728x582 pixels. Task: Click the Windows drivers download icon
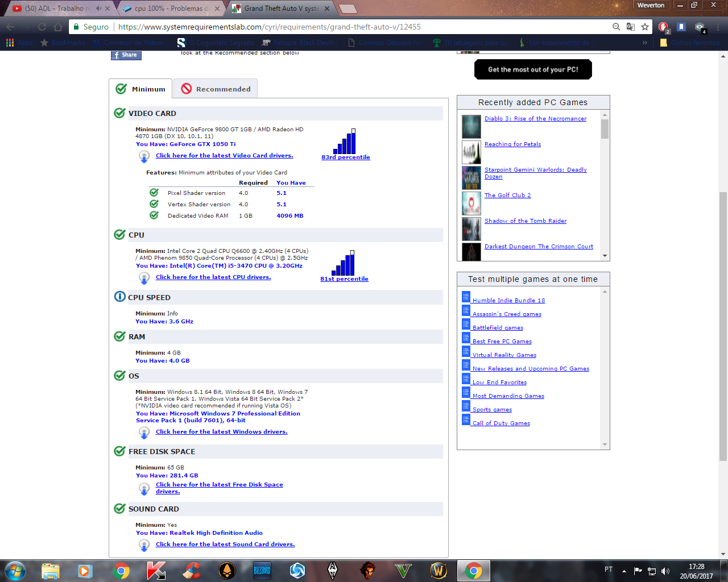pyautogui.click(x=144, y=433)
